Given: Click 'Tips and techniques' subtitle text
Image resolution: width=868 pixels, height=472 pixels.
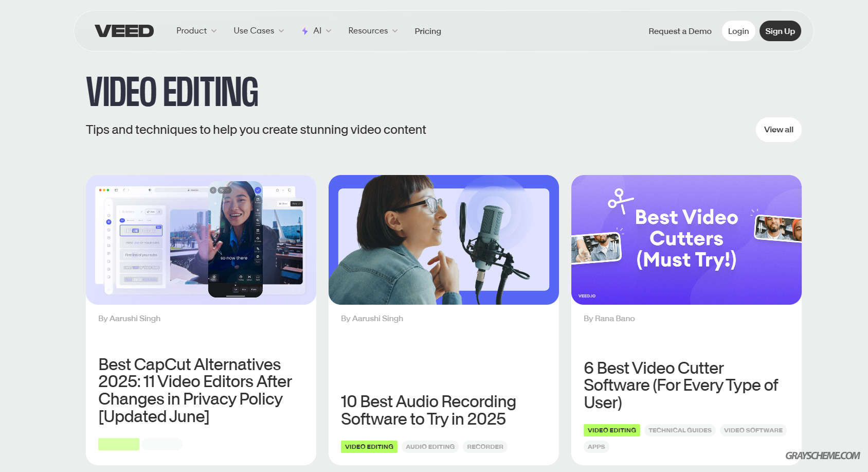Looking at the screenshot, I should (x=256, y=130).
